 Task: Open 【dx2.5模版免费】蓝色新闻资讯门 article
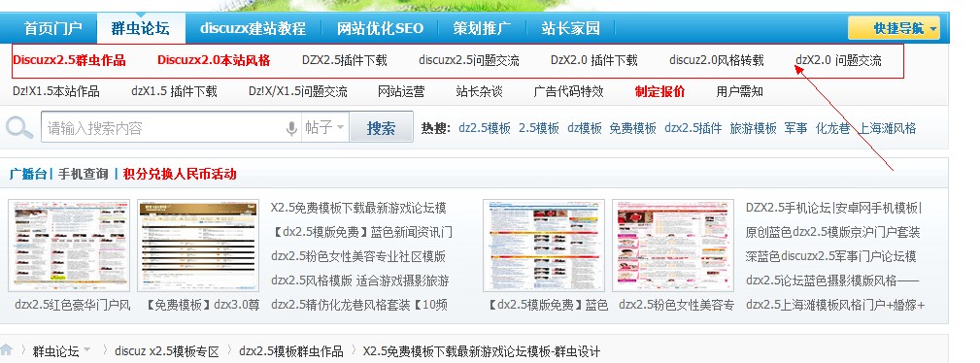362,232
